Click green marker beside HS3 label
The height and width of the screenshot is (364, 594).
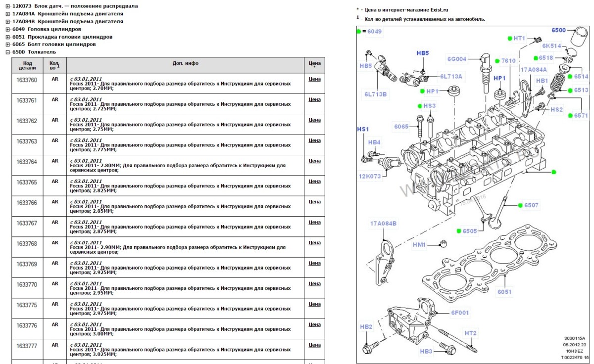coord(419,106)
